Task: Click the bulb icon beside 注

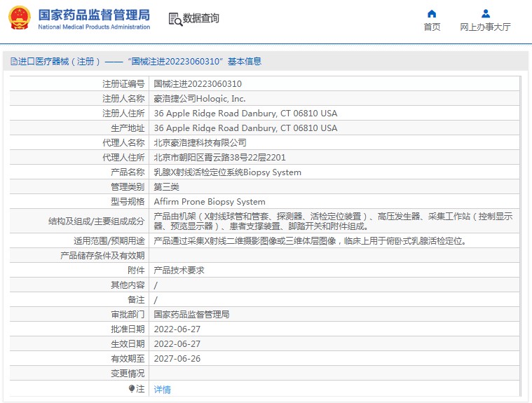Action: tap(132, 388)
